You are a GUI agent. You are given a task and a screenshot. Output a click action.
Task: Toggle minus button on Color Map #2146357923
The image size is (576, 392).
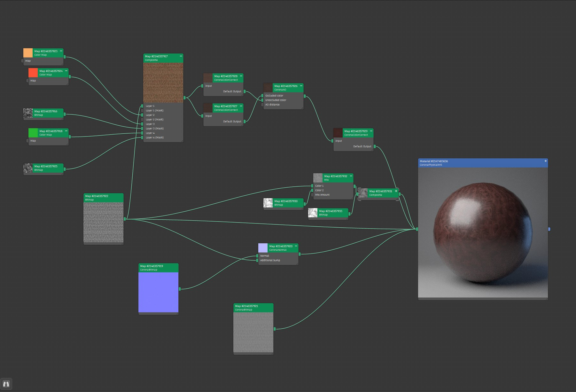(x=61, y=51)
